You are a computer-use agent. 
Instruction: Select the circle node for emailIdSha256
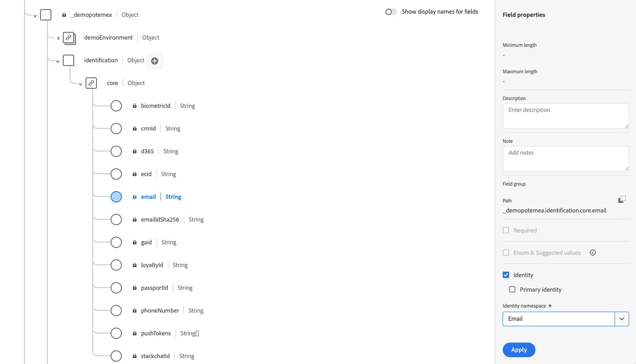[116, 220]
